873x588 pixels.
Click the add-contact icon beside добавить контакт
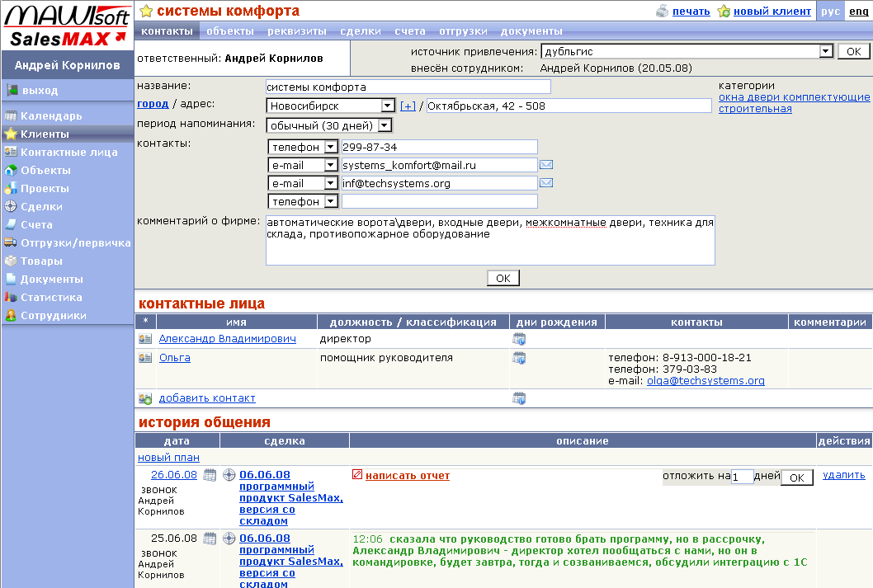145,398
